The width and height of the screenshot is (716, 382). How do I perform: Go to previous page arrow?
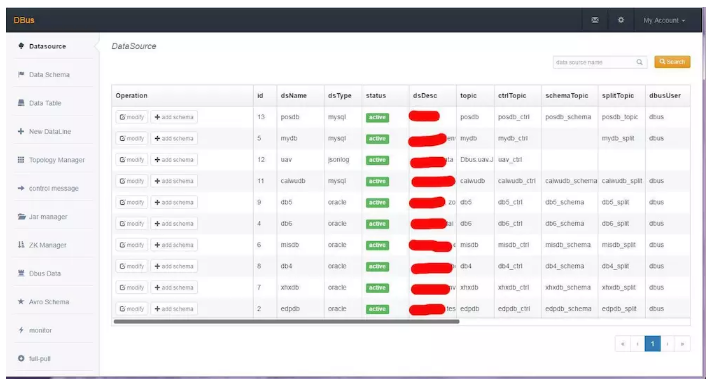point(637,344)
